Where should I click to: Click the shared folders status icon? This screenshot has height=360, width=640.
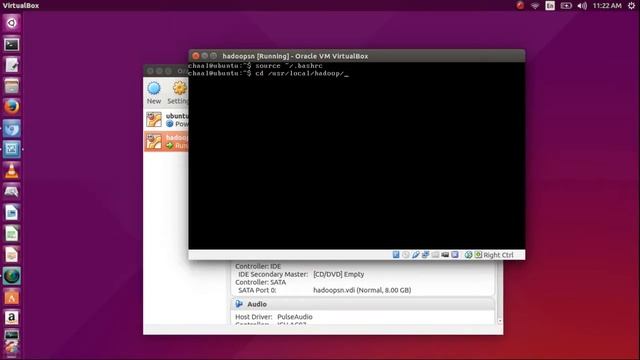(435, 255)
